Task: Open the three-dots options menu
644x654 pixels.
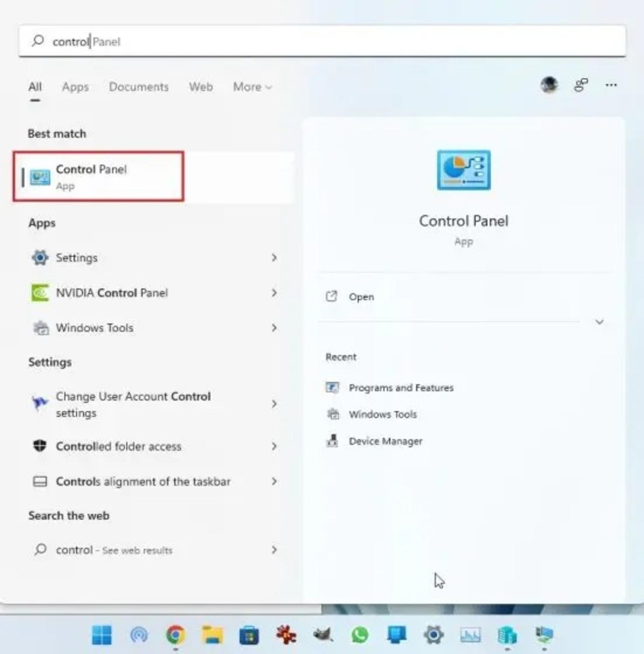Action: pos(611,85)
